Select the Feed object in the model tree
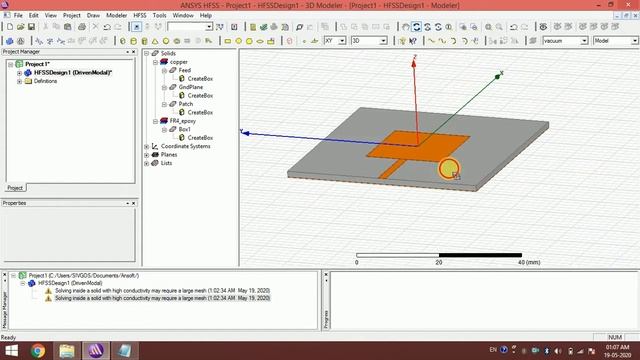Screen dimensions: 640x360 (184, 70)
